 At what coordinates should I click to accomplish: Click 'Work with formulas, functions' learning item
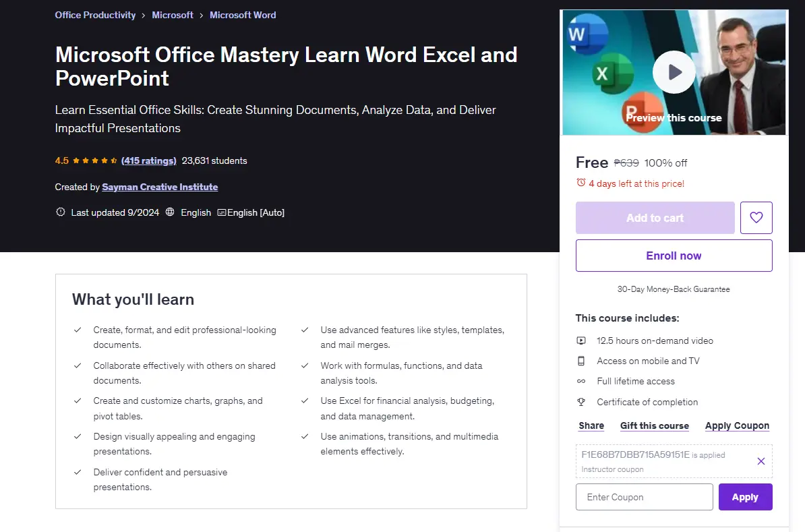click(401, 373)
